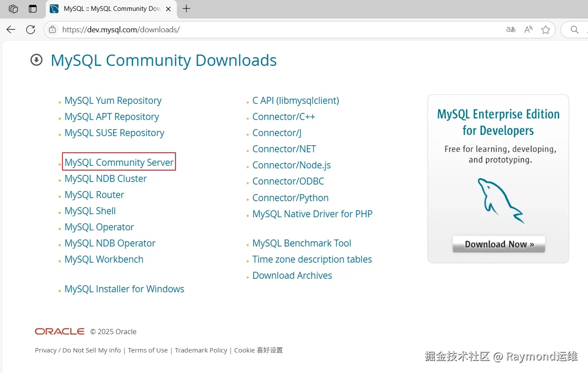Open the Terms of Use page

click(148, 350)
